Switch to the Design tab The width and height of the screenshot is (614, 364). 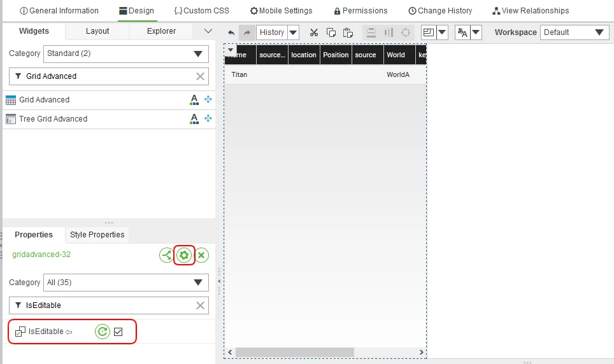click(x=137, y=11)
